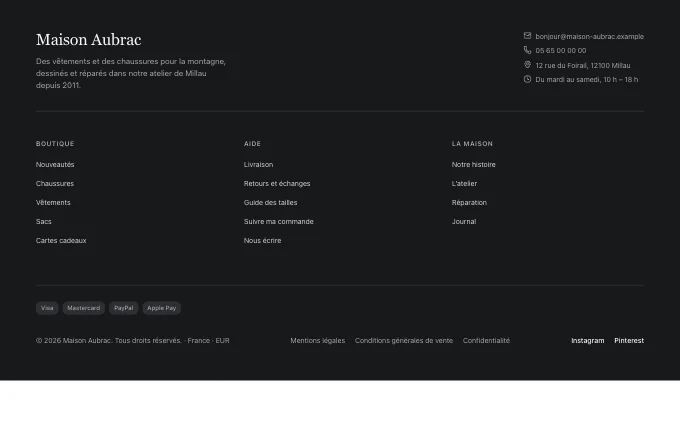Click the address 12 rue du Foirail
This screenshot has height=425, width=680.
(582, 65)
